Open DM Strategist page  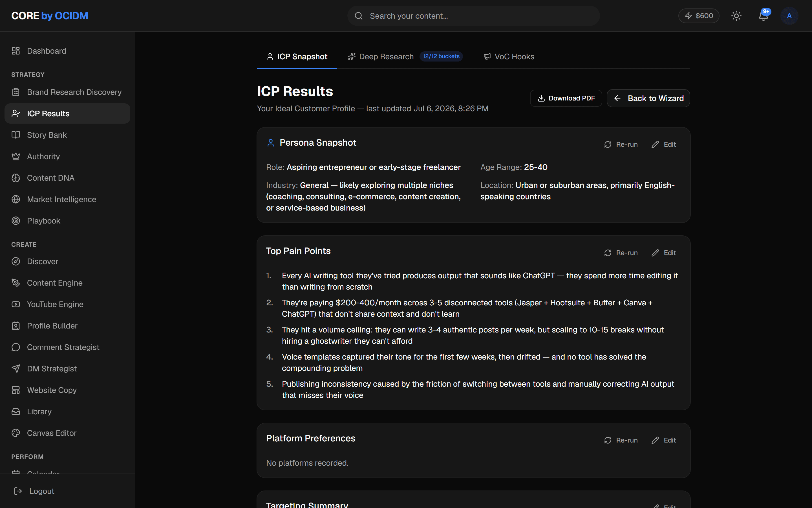pyautogui.click(x=67, y=369)
